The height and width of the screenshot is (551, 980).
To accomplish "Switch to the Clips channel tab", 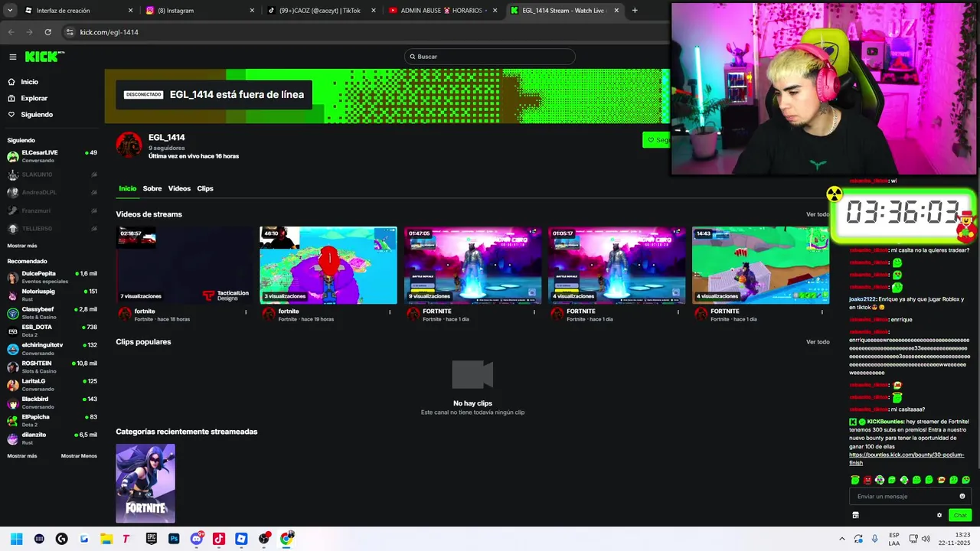I will point(205,188).
